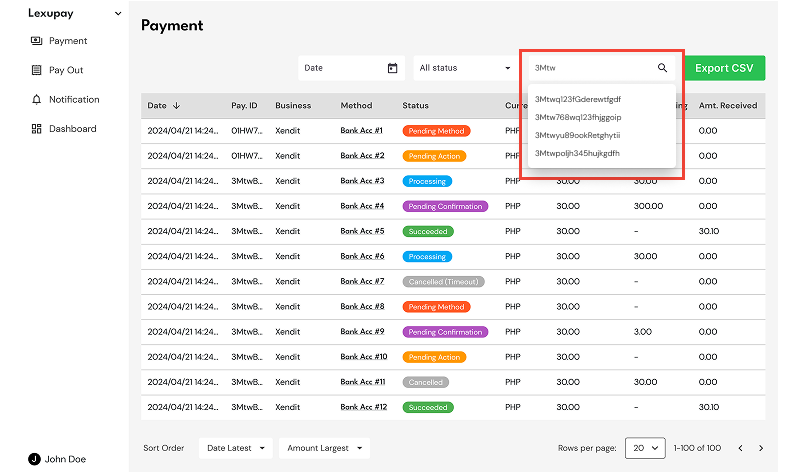The image size is (802, 473).
Task: Open Bank Acc #10 link
Action: click(364, 356)
